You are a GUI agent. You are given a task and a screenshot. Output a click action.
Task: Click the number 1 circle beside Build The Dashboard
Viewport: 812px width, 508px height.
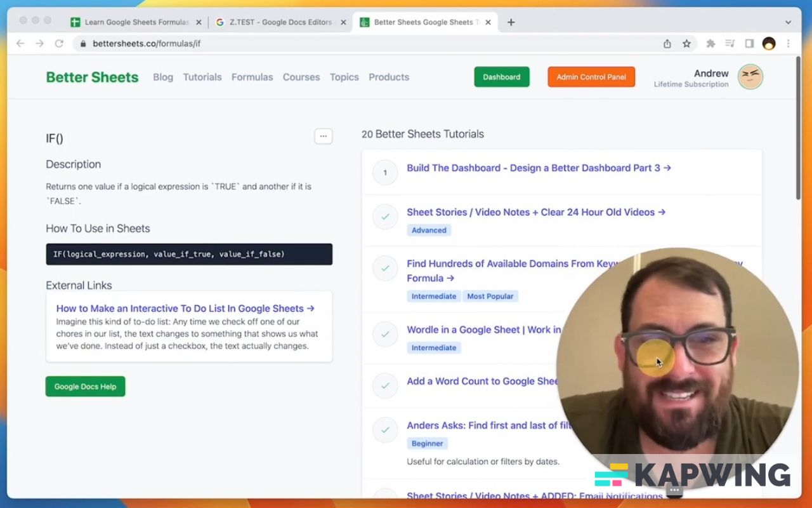(x=385, y=172)
